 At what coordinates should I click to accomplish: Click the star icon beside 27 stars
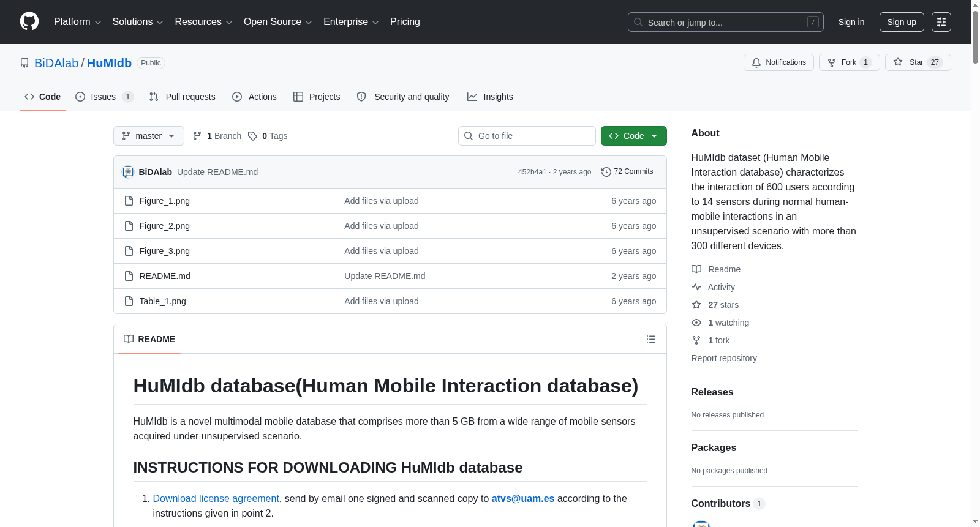tap(696, 305)
